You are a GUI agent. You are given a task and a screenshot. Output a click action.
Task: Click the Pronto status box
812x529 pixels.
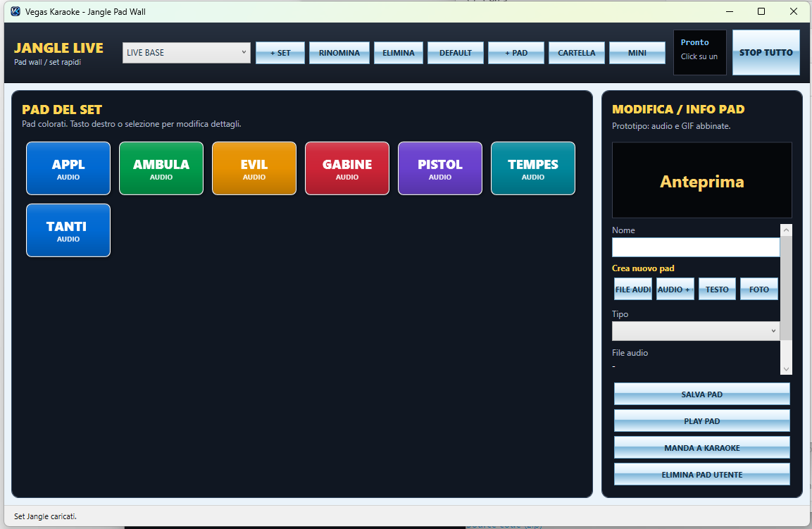(x=699, y=52)
